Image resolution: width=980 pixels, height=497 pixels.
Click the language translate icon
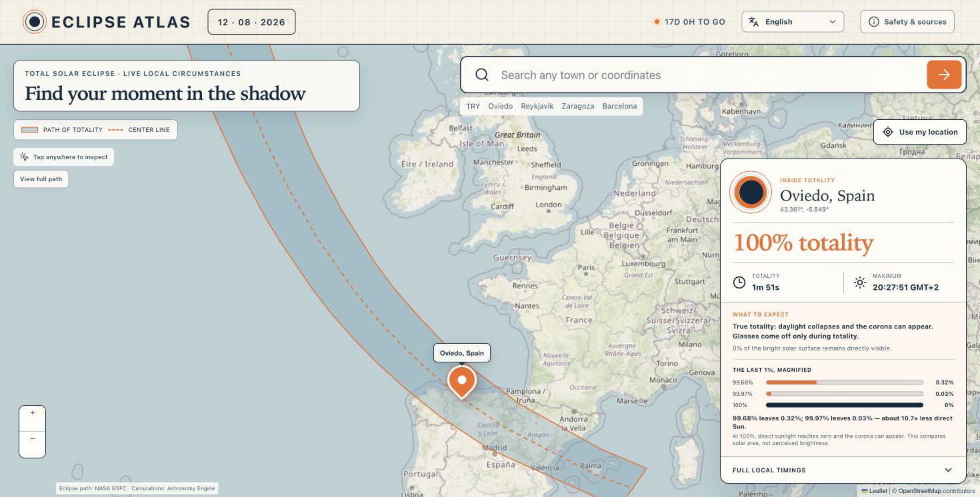754,22
